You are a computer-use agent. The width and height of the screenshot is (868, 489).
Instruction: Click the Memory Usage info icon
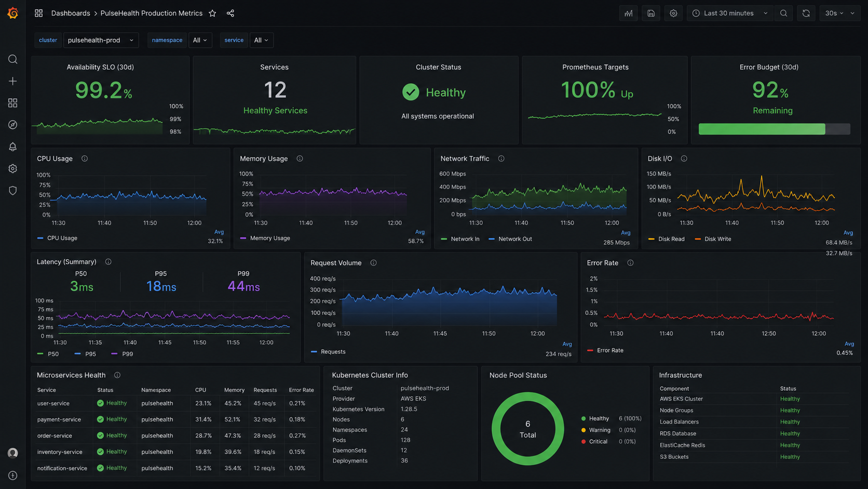[x=300, y=158]
